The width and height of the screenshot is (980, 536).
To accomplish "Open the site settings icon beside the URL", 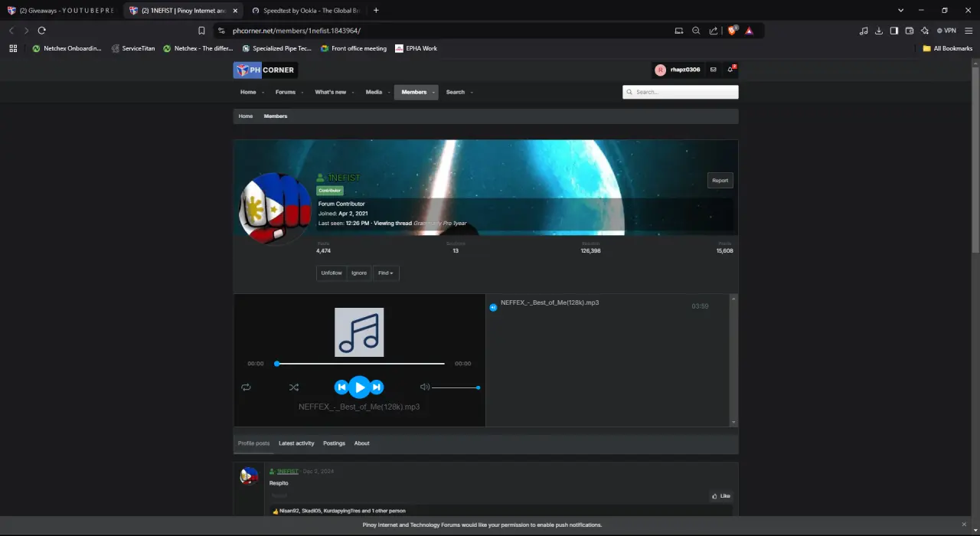I will point(221,31).
